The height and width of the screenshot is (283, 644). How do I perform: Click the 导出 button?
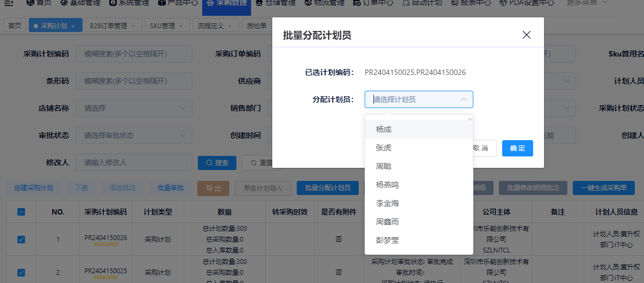[213, 188]
